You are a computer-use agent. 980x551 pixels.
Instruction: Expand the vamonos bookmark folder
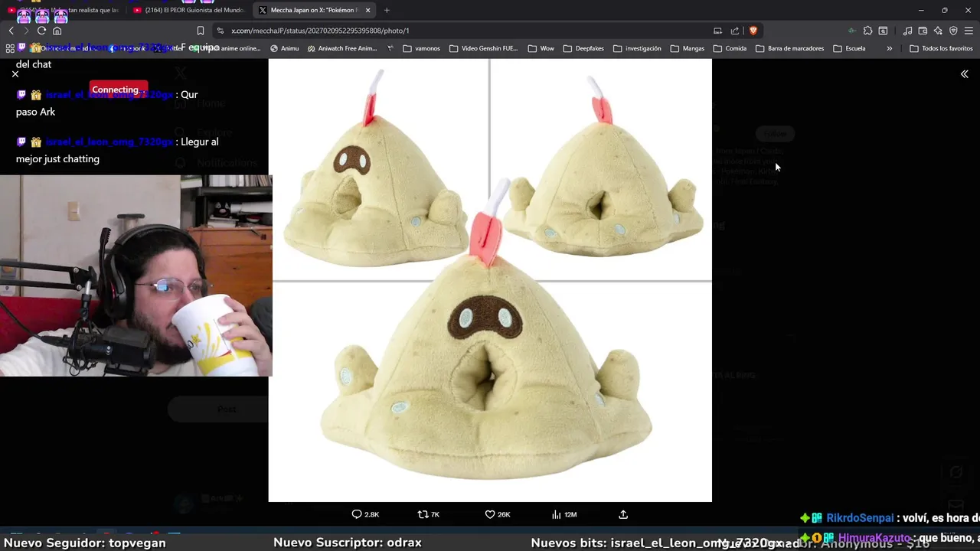[422, 48]
